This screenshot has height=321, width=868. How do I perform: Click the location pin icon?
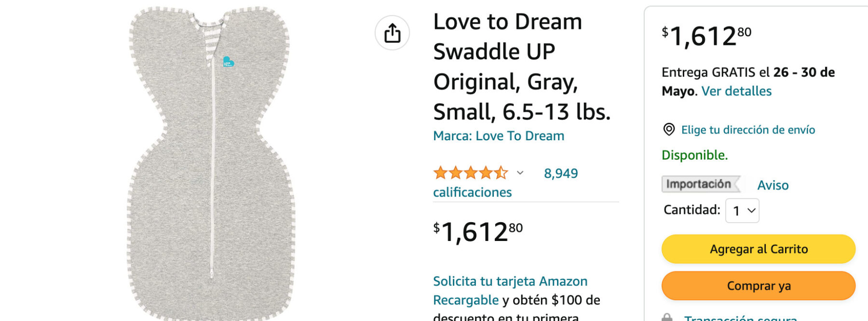669,129
